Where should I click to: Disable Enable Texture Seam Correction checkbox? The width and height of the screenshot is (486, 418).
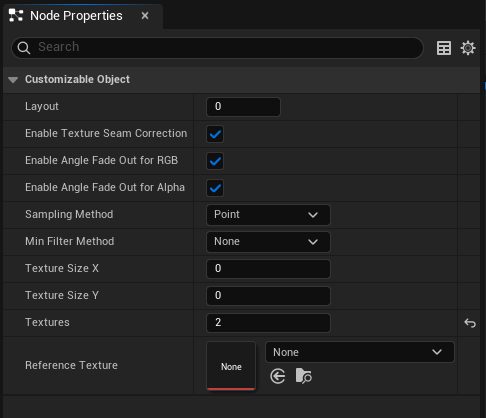point(215,134)
